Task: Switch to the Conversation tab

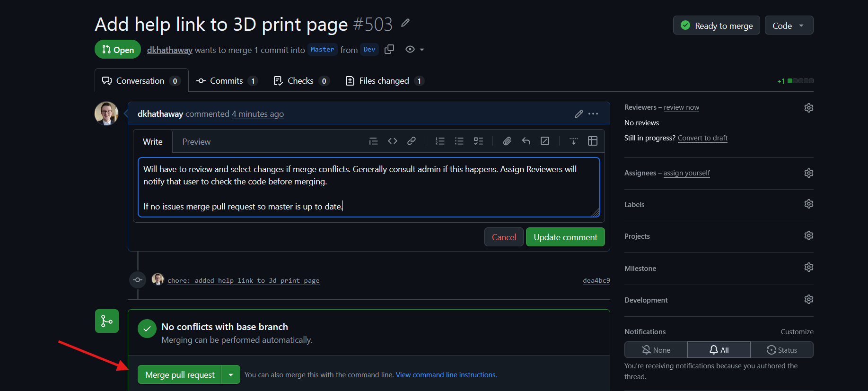Action: [x=141, y=81]
